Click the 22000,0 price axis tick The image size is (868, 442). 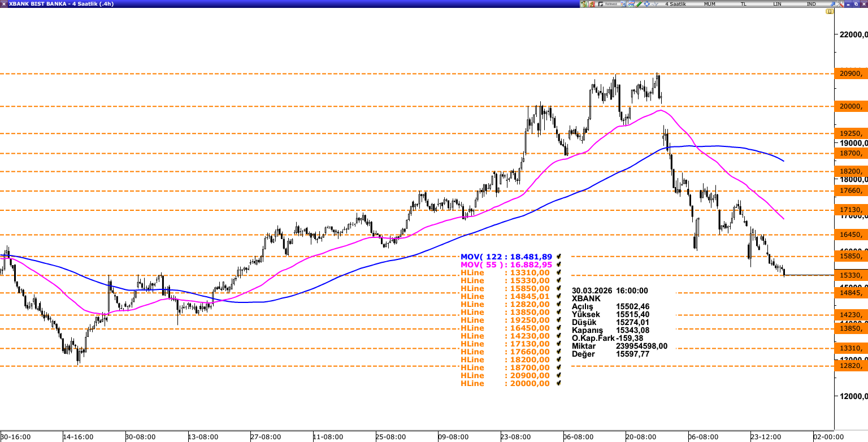[853, 34]
